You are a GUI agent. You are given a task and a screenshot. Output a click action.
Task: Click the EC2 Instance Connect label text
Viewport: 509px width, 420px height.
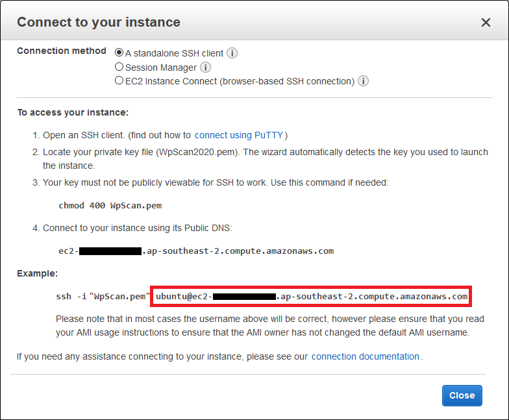pos(240,81)
